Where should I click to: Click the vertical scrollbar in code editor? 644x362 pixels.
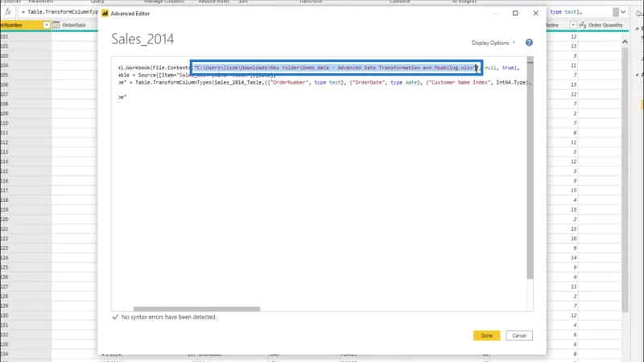(x=530, y=170)
